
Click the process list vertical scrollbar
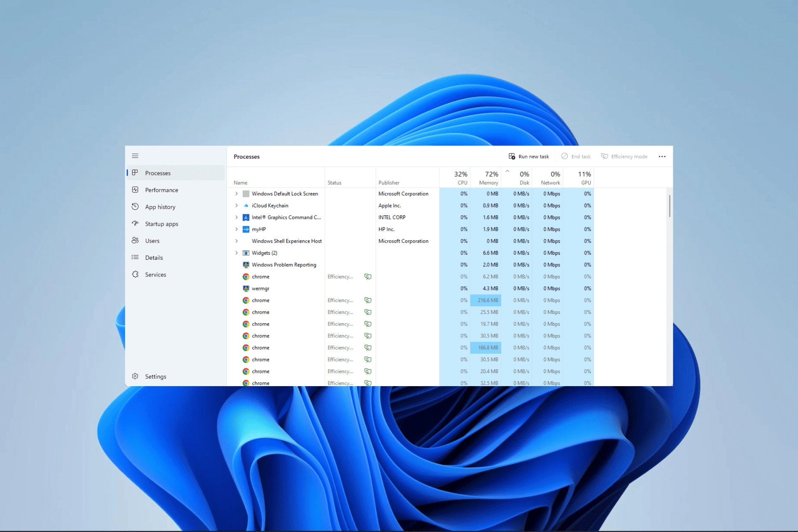pos(669,206)
